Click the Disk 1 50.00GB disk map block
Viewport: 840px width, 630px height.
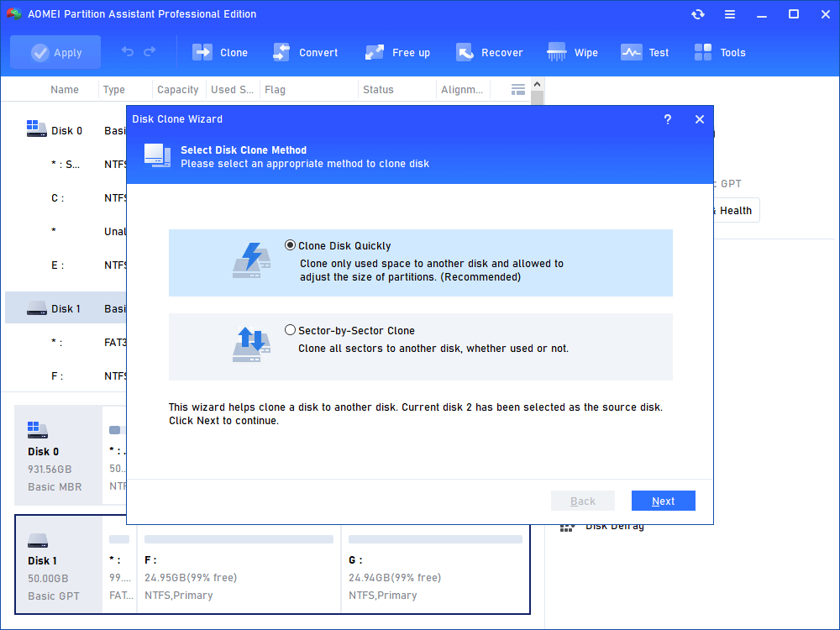(x=58, y=564)
